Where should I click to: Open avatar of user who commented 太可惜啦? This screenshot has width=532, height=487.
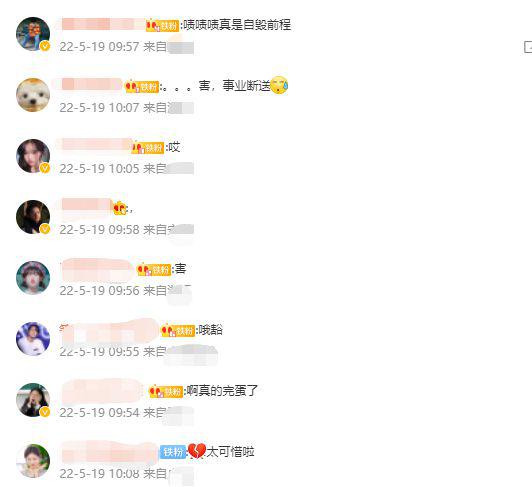[33, 461]
